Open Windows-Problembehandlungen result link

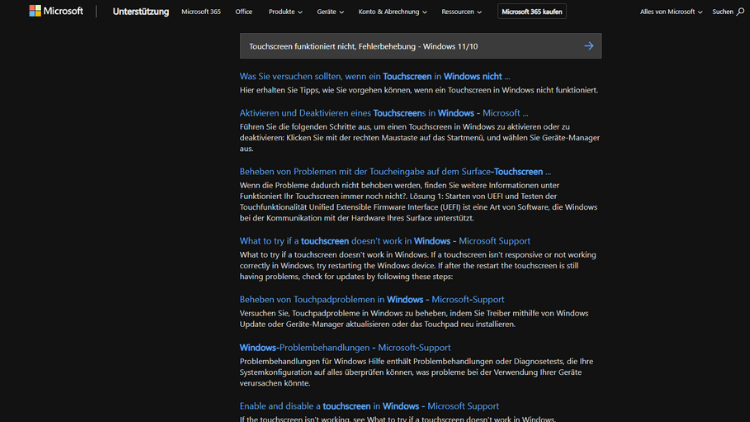[344, 347]
